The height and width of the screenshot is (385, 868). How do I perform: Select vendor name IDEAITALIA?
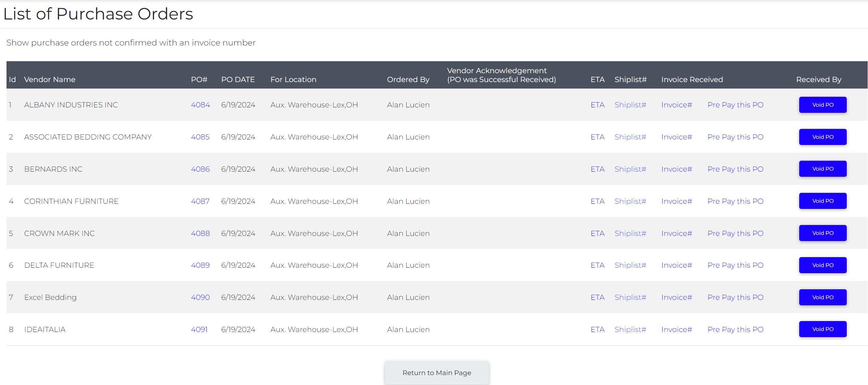pyautogui.click(x=45, y=330)
